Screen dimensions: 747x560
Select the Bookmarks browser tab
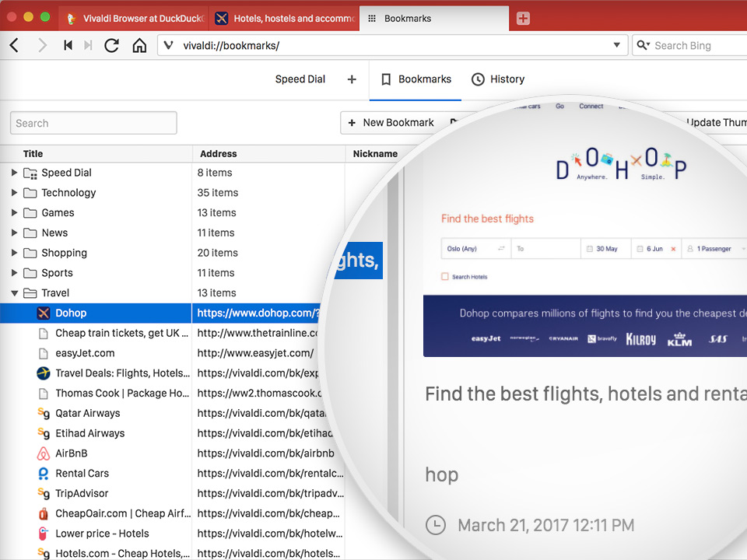click(434, 19)
